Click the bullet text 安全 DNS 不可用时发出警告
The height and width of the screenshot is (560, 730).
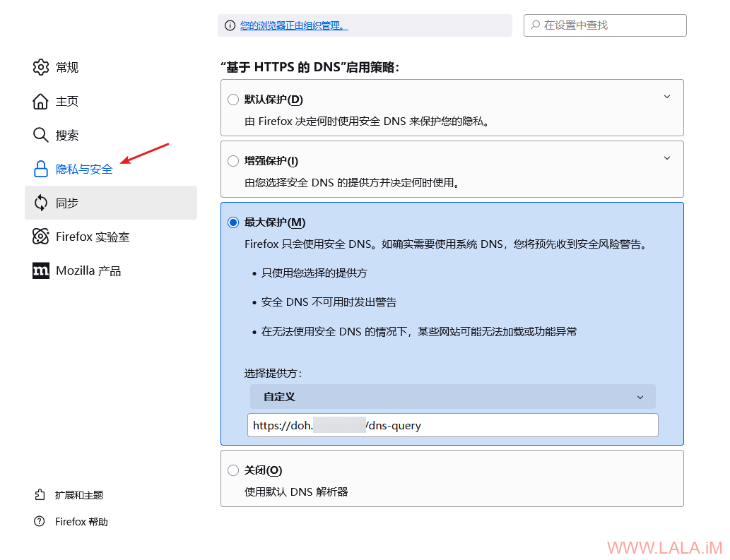[x=329, y=302]
